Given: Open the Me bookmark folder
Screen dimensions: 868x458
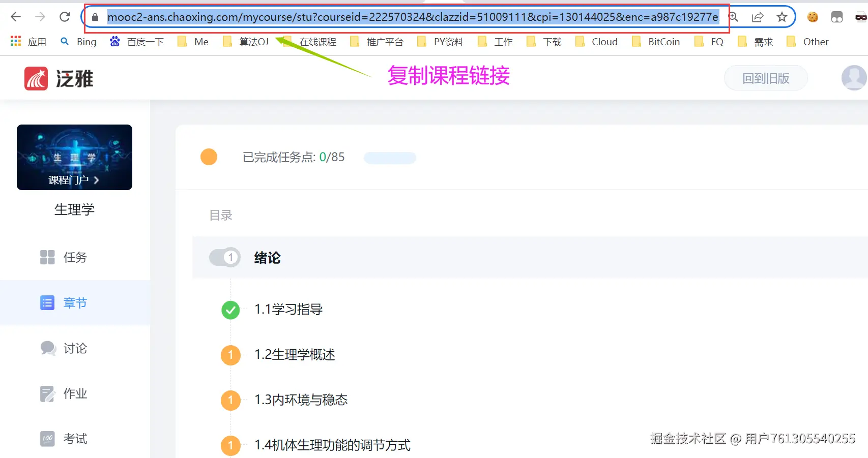Looking at the screenshot, I should point(193,42).
